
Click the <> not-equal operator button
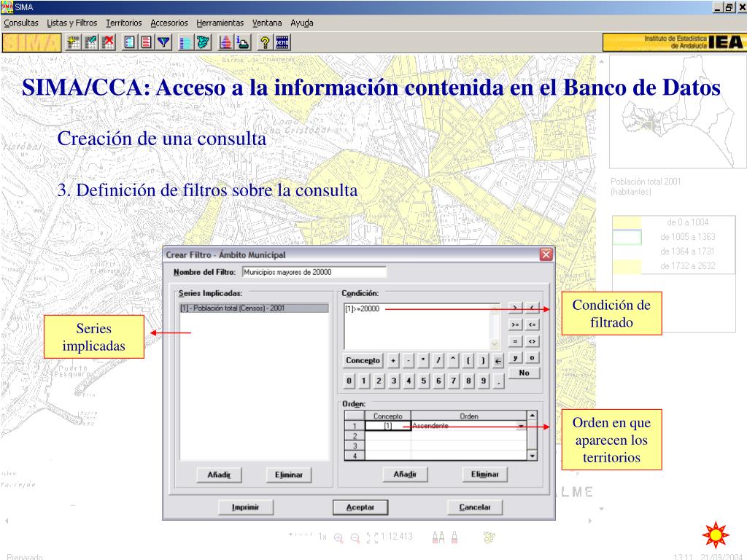[532, 341]
